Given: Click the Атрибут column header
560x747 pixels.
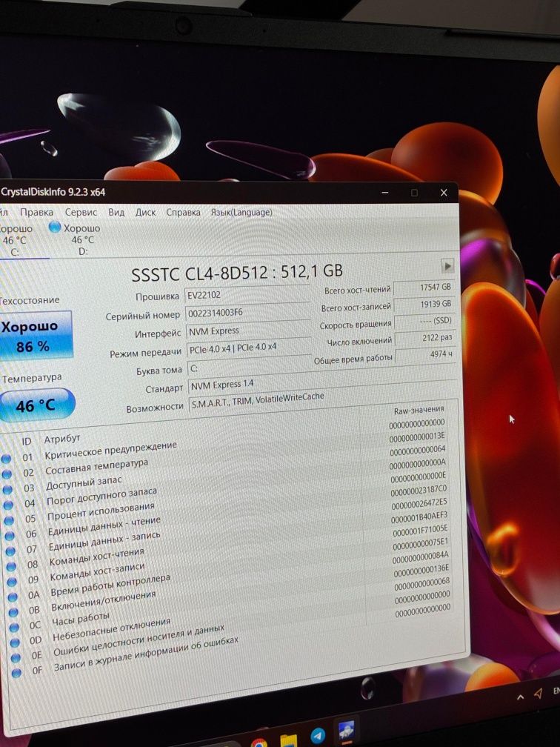Looking at the screenshot, I should (62, 438).
